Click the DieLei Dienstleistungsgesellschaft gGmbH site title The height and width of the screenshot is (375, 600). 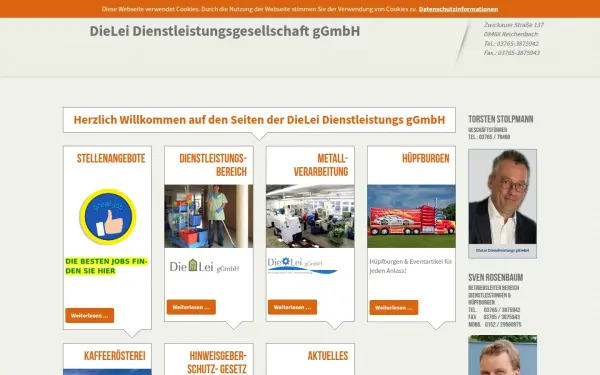click(225, 31)
